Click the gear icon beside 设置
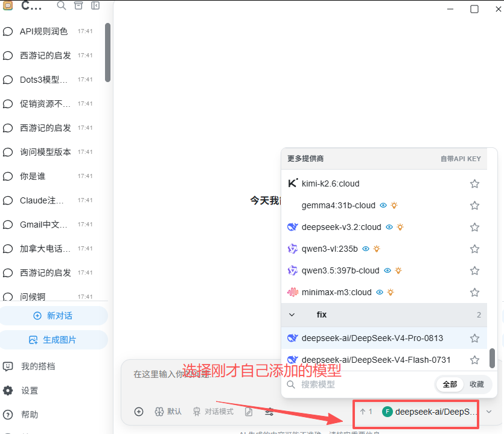 point(8,391)
